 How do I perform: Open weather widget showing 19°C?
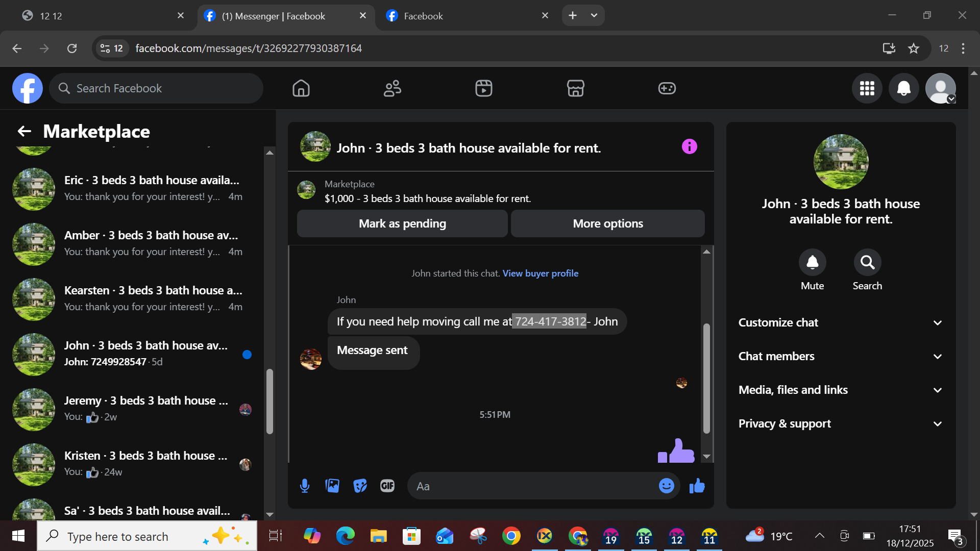[x=769, y=536]
